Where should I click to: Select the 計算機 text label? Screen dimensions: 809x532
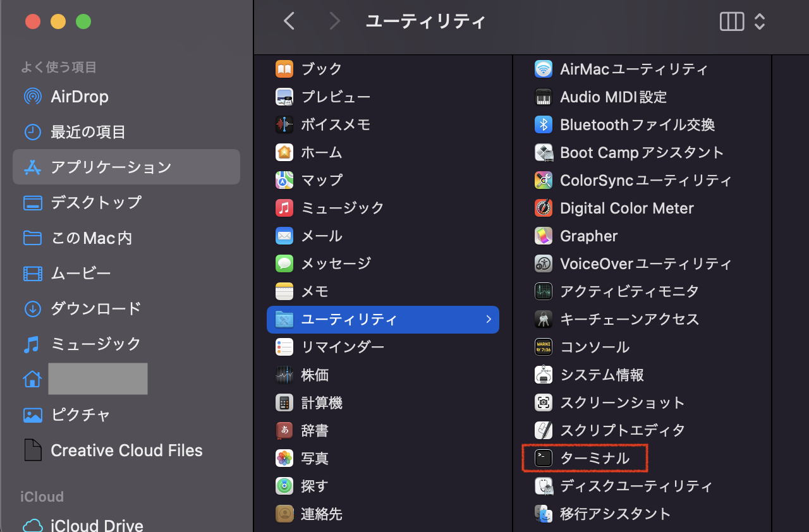(322, 402)
